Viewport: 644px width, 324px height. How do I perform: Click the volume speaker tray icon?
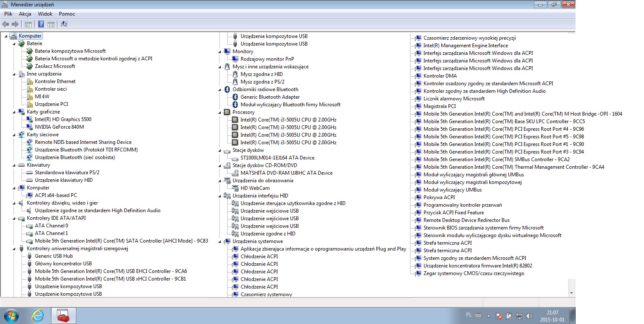[529, 316]
